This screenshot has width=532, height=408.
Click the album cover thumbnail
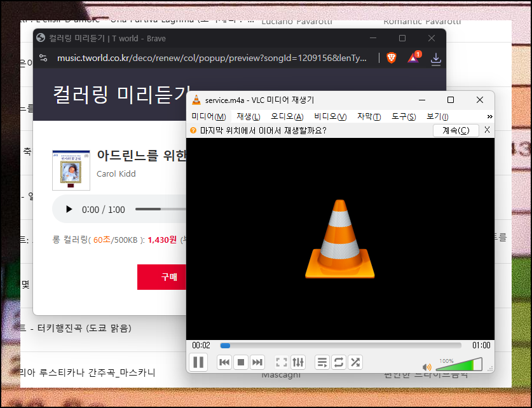[x=71, y=170]
